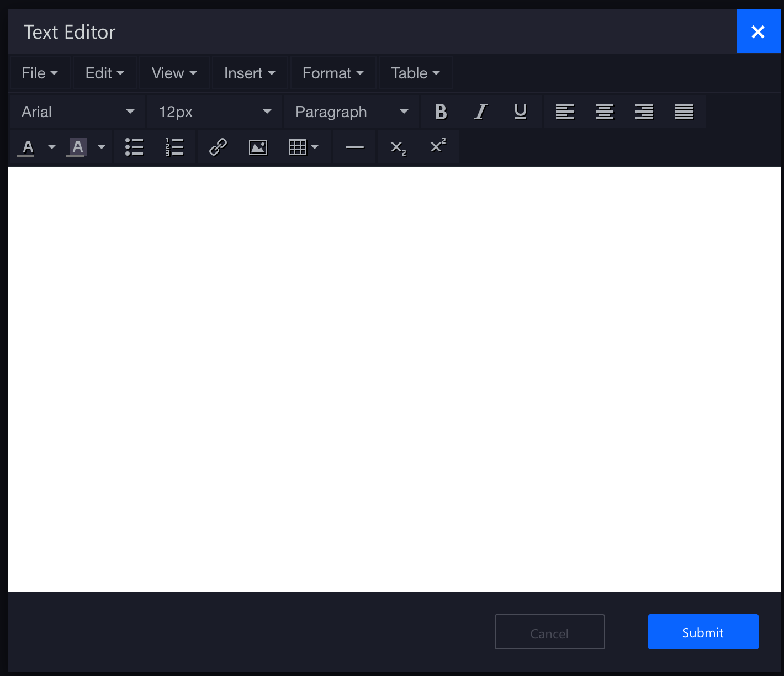Open the Format menu

tap(333, 73)
